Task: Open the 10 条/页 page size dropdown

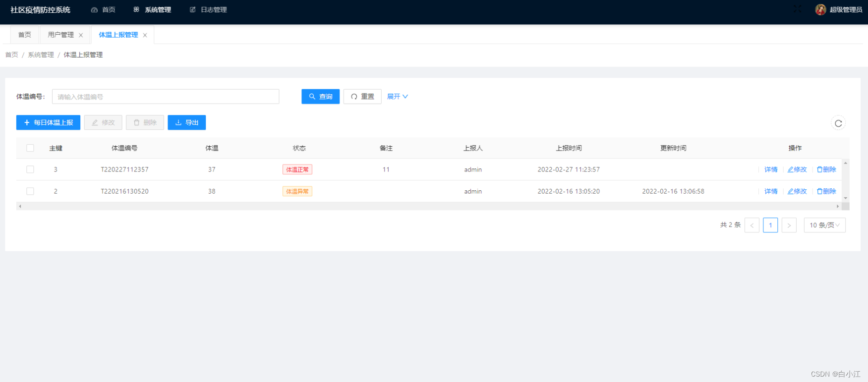Action: click(824, 225)
